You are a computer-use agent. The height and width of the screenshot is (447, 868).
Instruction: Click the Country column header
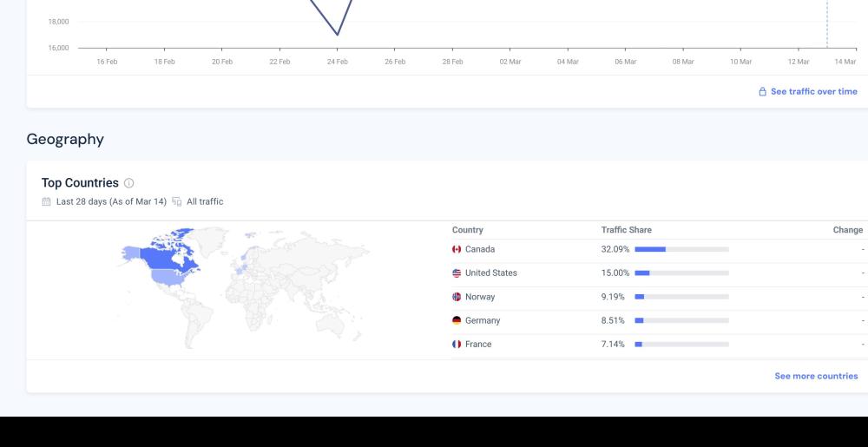[468, 230]
